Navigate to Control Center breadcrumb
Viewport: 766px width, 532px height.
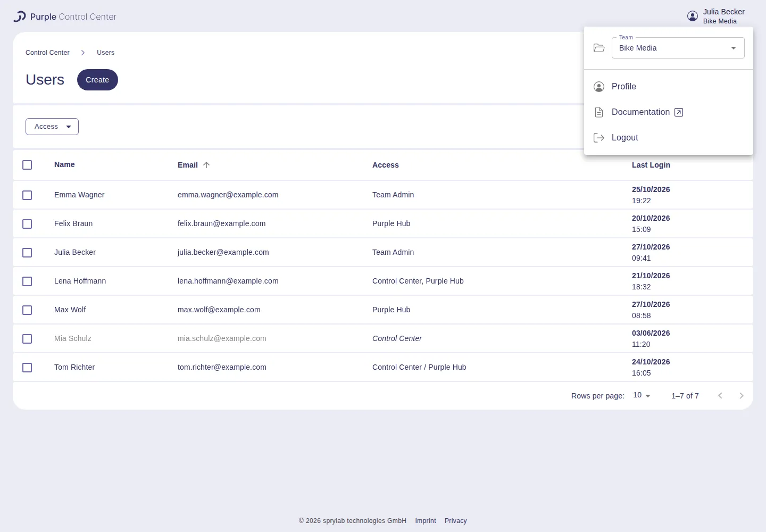coord(47,53)
